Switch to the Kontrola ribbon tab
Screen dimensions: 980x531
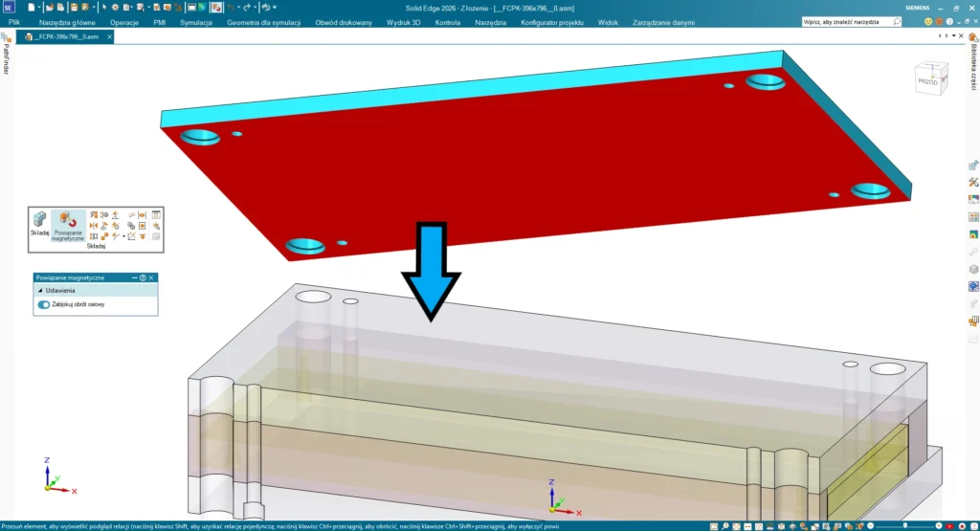pos(447,21)
